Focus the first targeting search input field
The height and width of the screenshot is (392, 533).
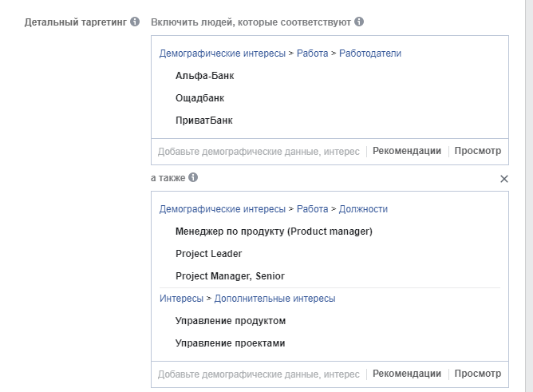pos(259,152)
